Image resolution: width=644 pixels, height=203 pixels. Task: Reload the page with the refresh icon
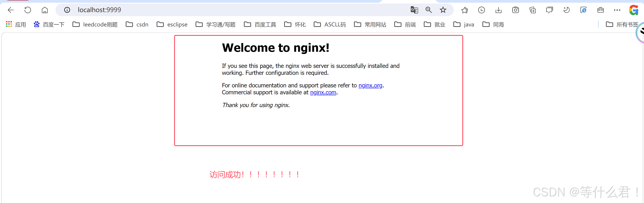(28, 10)
